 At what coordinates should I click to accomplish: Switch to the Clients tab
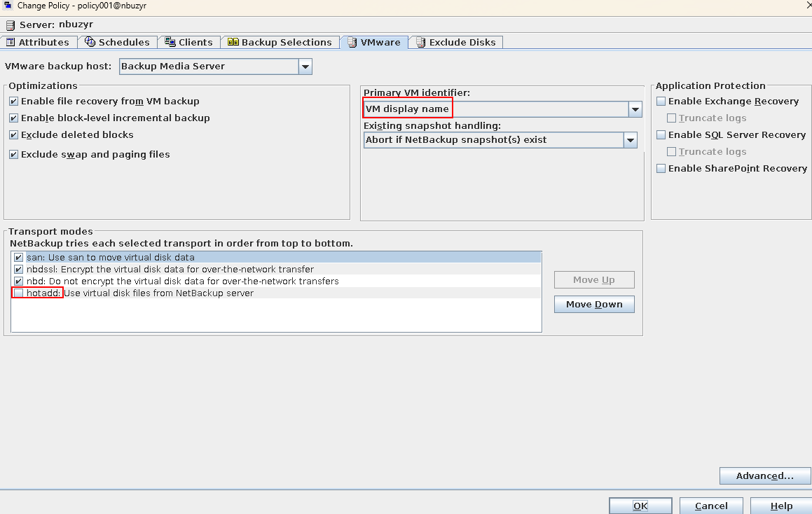189,42
